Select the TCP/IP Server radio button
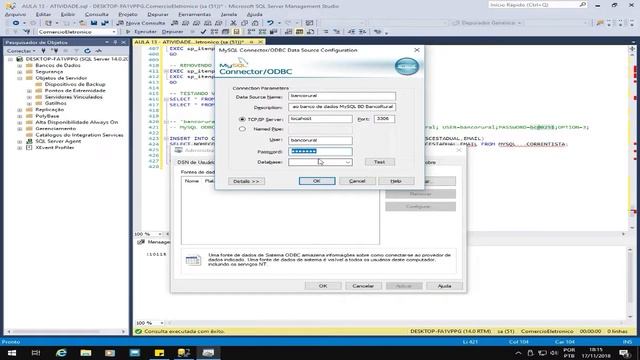Screen dimensions: 640x360 242,119
